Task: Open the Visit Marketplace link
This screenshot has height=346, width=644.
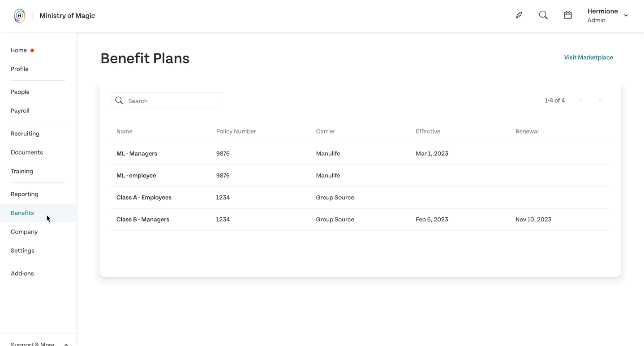Action: [588, 57]
